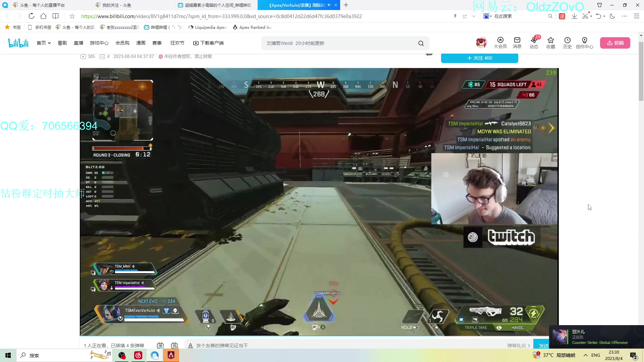Open the 动态 activity feed icon
The width and height of the screenshot is (644, 362).
[x=534, y=43]
